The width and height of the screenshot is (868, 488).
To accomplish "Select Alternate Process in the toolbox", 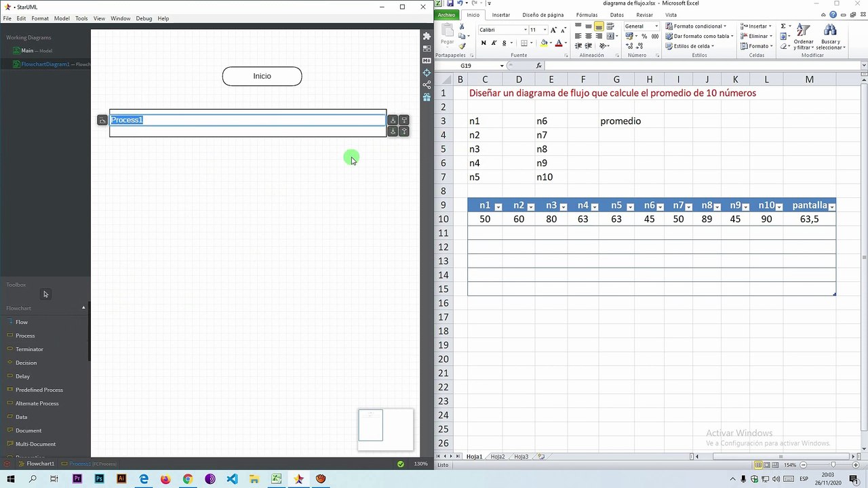I will coord(37,403).
